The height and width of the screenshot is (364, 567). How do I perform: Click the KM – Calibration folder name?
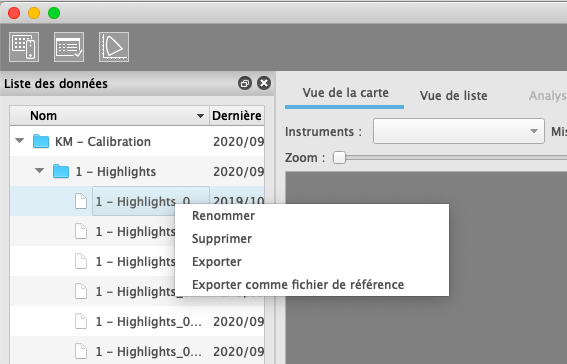click(x=103, y=142)
